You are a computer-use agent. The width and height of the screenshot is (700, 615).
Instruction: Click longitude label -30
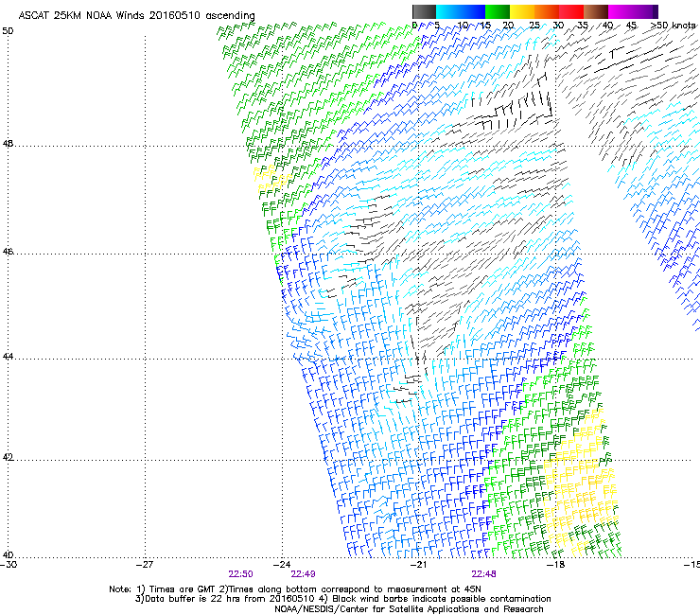(9, 565)
